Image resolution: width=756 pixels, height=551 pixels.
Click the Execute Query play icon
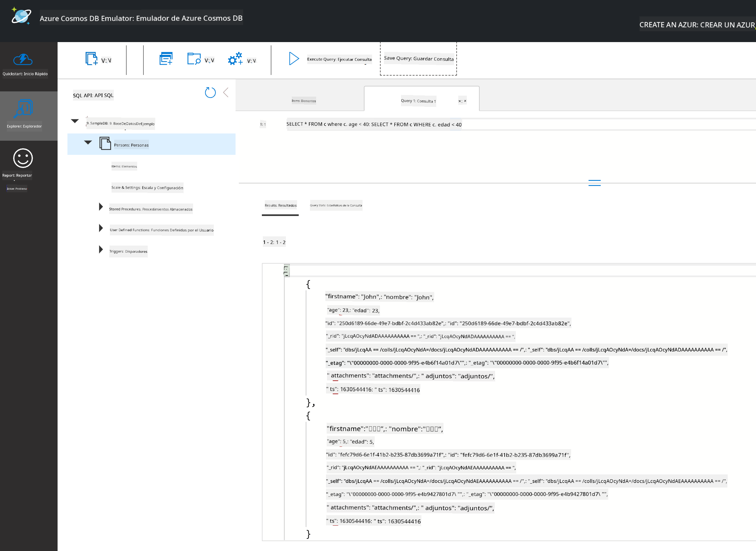coord(294,59)
